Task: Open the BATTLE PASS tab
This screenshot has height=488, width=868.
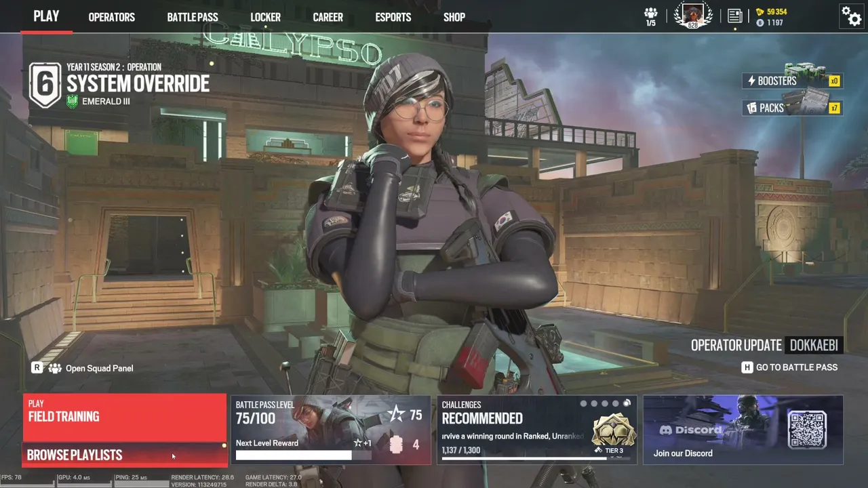Action: 193,17
